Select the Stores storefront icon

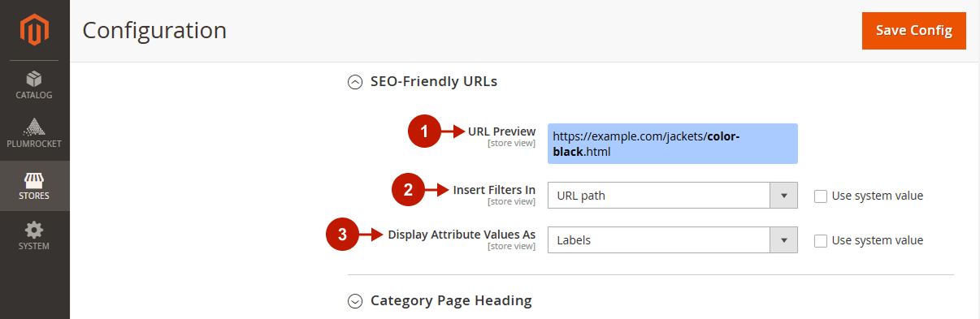[x=34, y=179]
